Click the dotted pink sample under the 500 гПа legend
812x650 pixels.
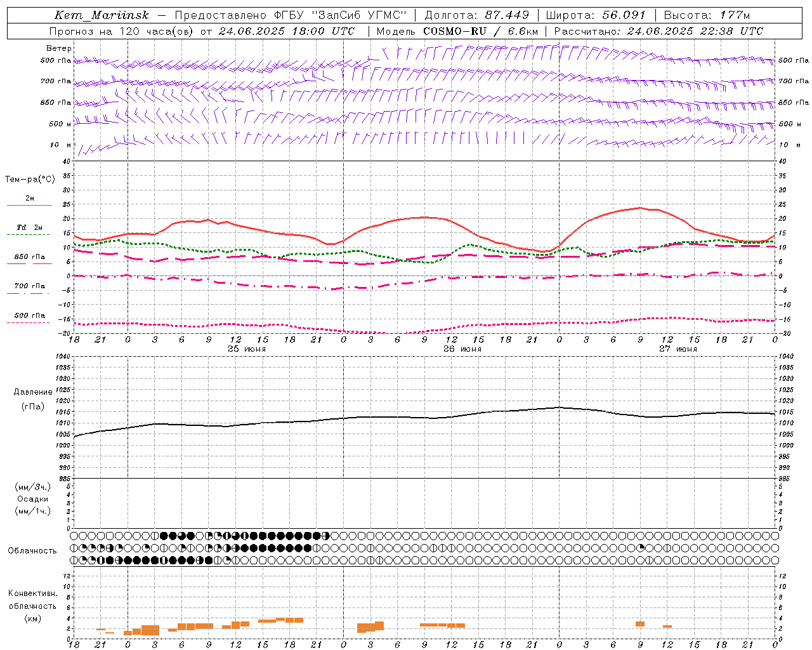point(29,322)
